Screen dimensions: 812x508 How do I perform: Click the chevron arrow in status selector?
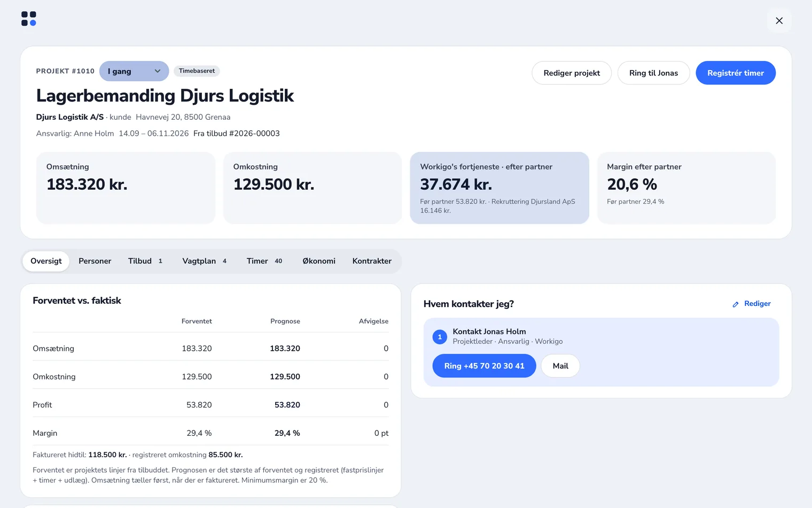coord(158,71)
